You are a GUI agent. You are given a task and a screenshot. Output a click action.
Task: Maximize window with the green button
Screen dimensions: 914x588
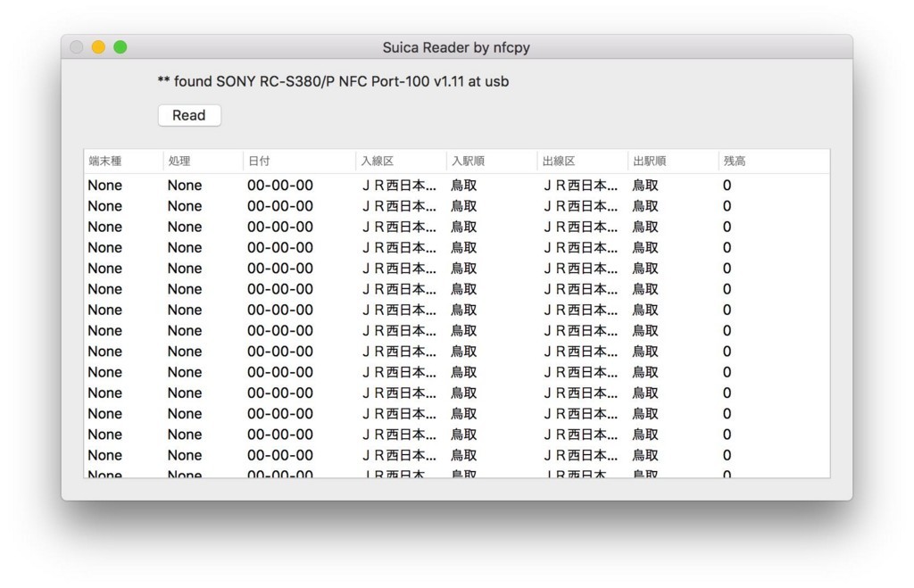tap(120, 47)
